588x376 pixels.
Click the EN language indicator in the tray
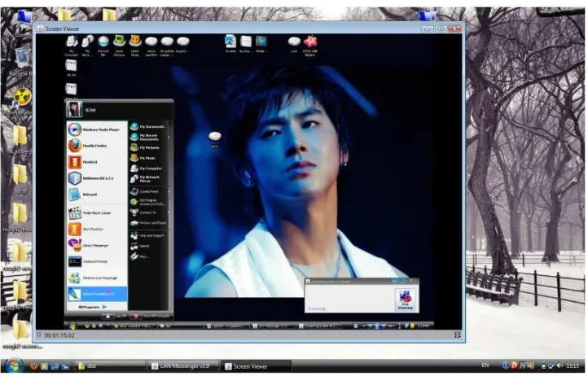(485, 365)
